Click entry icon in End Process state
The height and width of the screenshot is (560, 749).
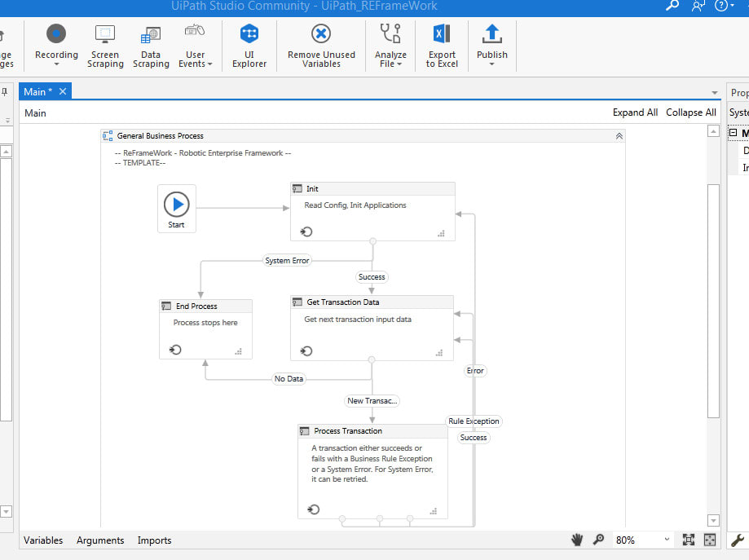[175, 350]
